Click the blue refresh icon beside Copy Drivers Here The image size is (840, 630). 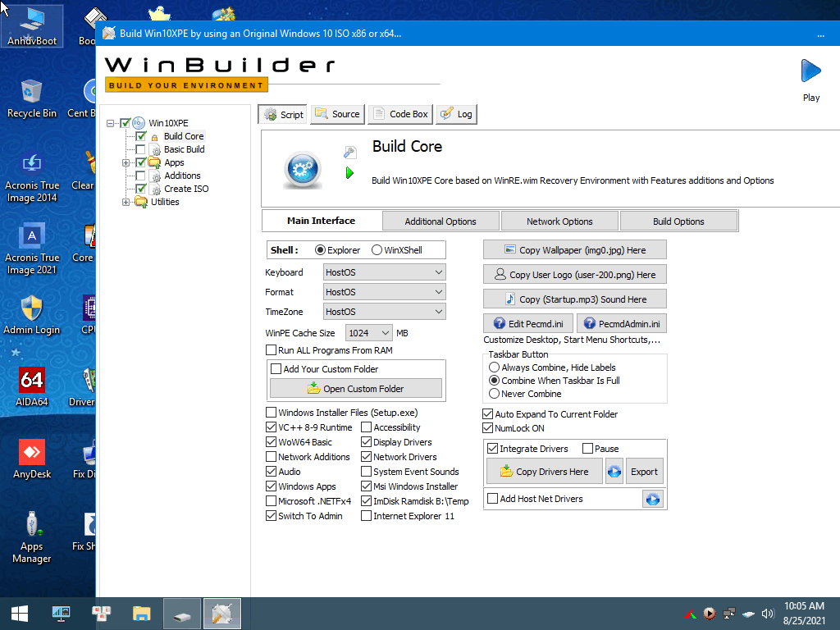click(x=614, y=472)
